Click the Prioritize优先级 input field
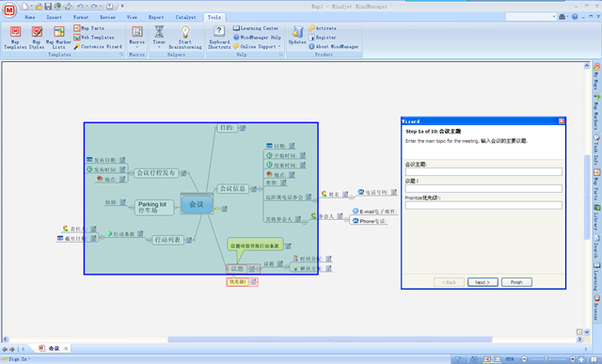 [x=483, y=205]
